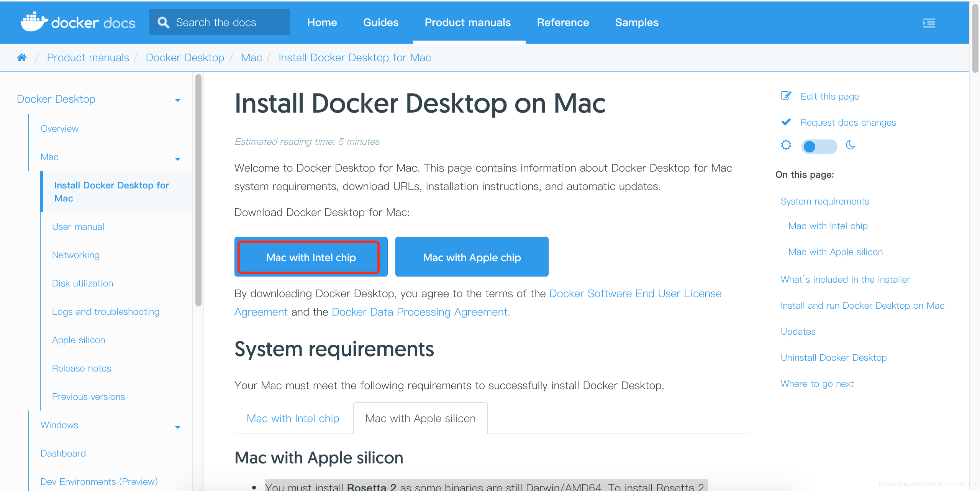Collapse the Mac sidebar section

[x=177, y=158]
